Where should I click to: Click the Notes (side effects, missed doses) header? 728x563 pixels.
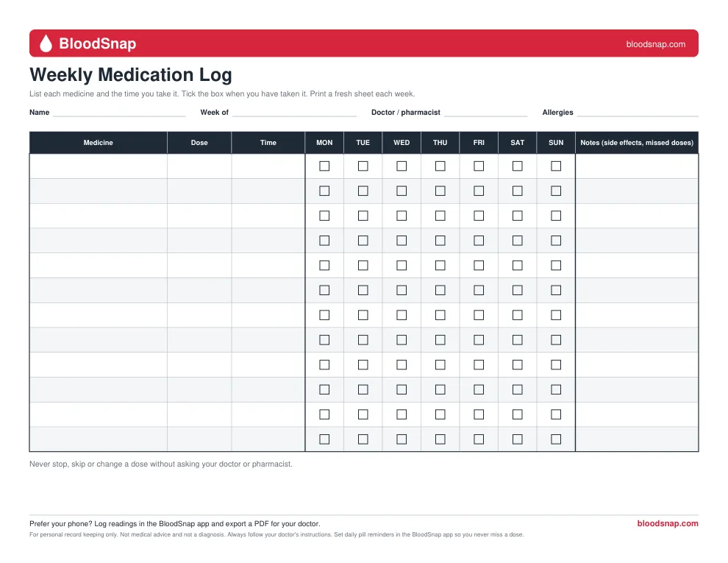pos(637,143)
